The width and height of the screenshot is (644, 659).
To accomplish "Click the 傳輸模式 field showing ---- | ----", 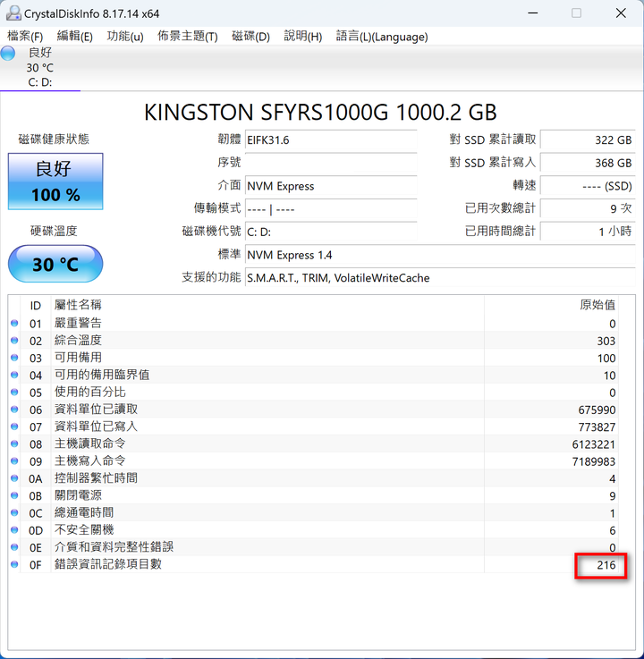I will pos(331,208).
